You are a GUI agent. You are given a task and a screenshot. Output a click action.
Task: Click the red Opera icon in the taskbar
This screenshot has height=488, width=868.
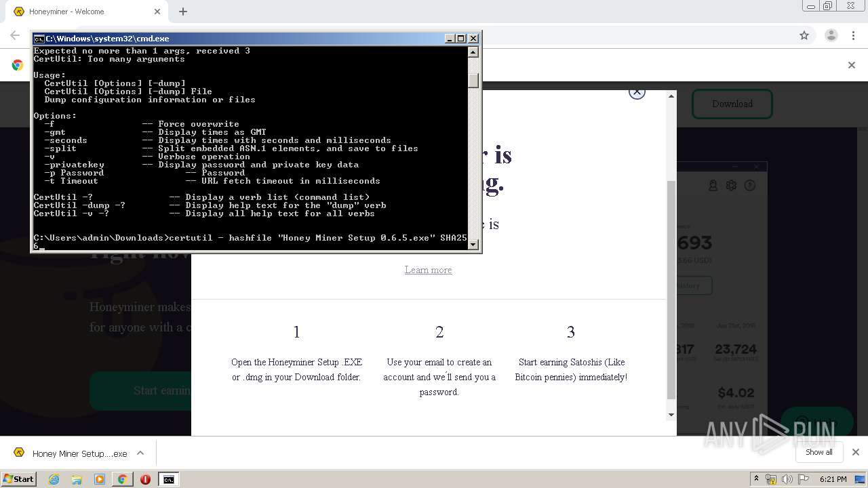[145, 479]
